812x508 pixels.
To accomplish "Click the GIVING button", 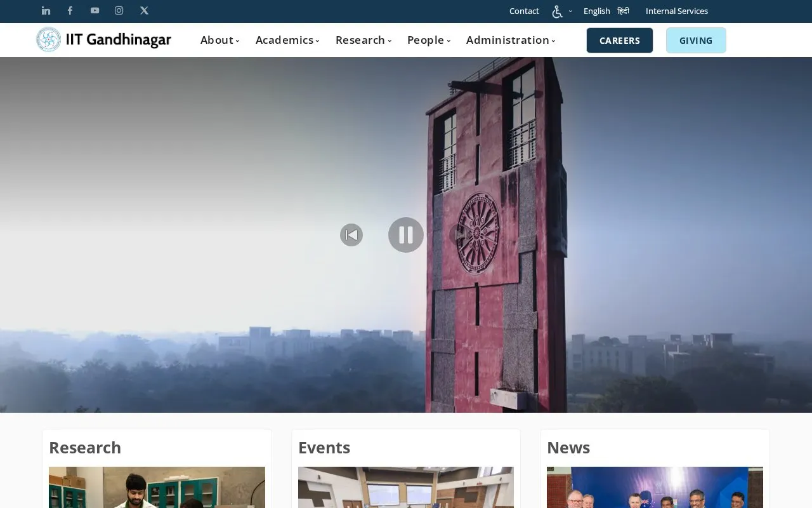I will click(x=696, y=41).
